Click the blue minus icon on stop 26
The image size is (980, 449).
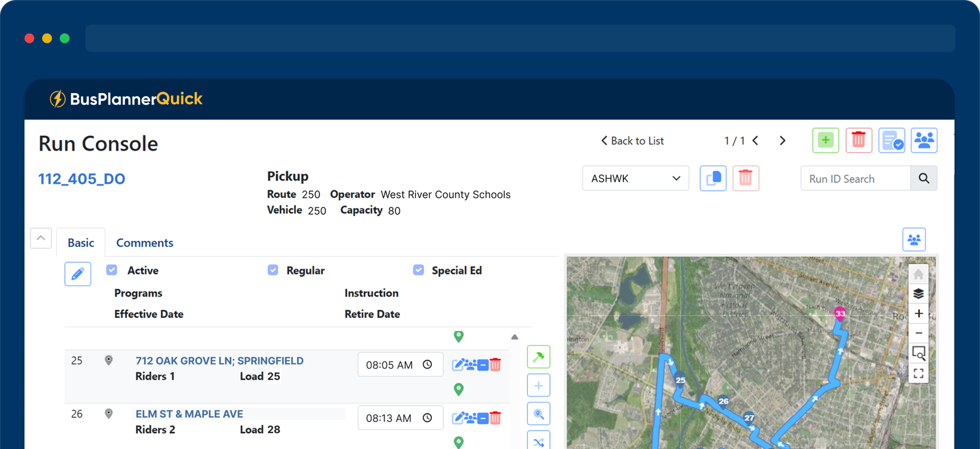point(483,418)
